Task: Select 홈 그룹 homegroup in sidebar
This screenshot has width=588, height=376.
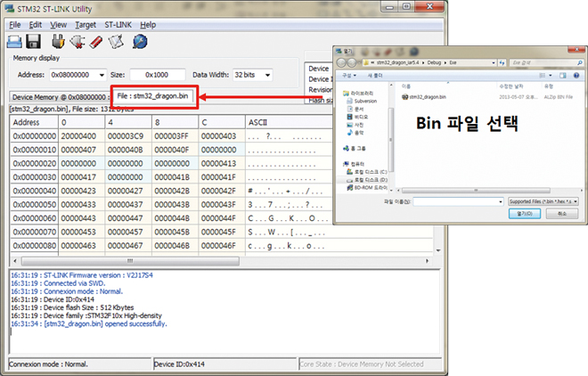Action: [355, 149]
